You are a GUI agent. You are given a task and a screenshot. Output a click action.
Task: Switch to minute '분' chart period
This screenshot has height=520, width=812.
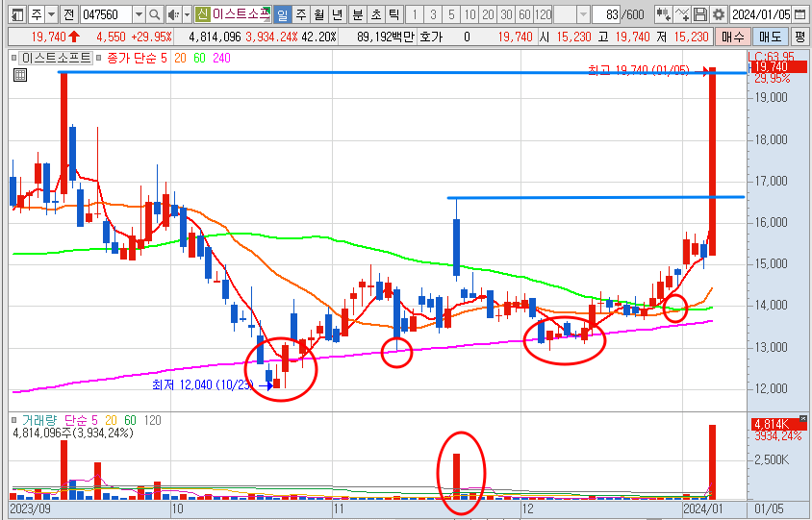[x=358, y=14]
